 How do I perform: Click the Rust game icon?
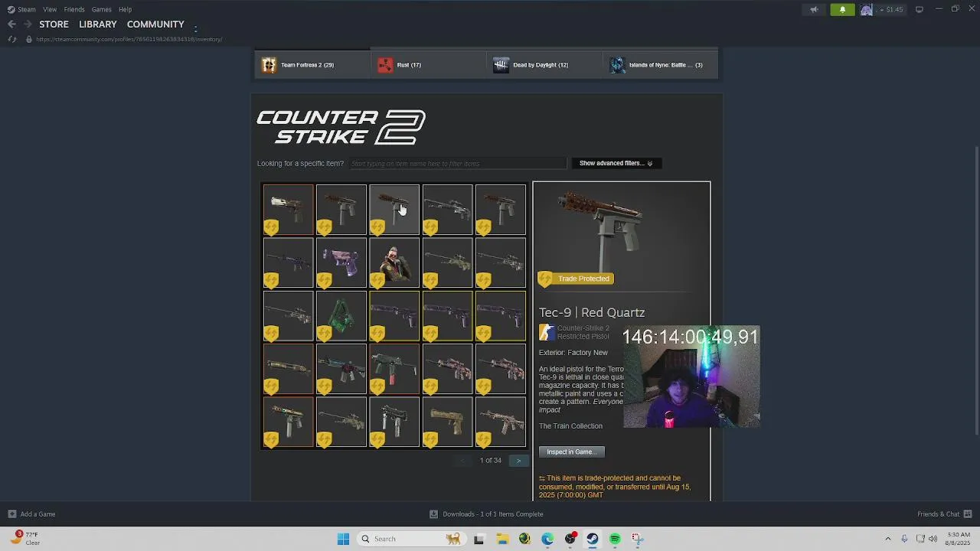click(x=385, y=65)
